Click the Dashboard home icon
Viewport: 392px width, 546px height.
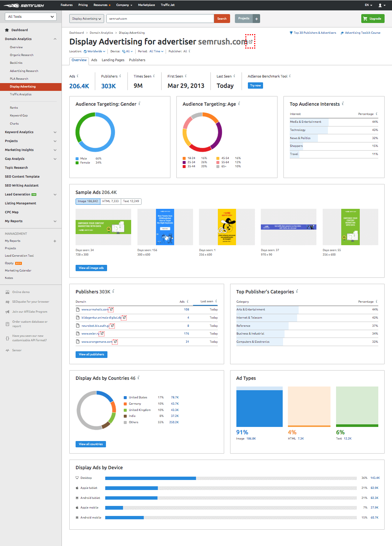(7, 30)
